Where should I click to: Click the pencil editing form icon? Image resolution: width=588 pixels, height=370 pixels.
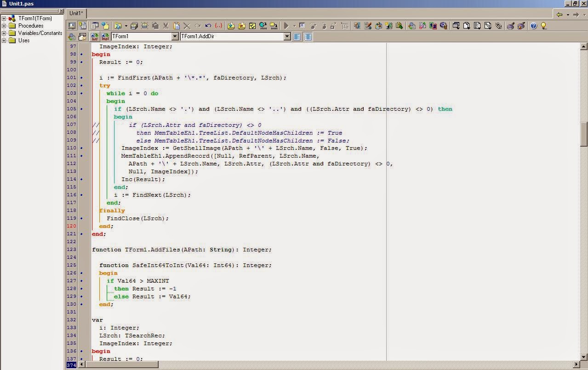tap(368, 26)
